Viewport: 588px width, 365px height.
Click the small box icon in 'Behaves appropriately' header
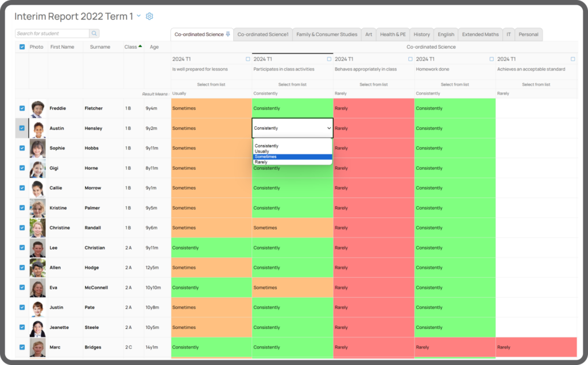[411, 59]
